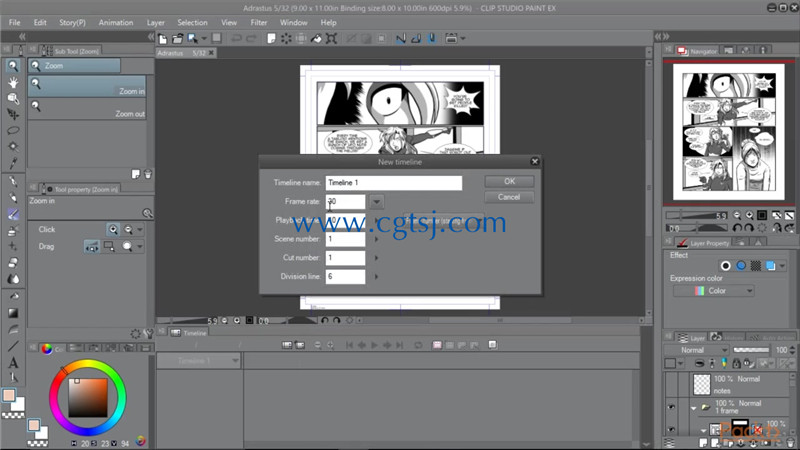The image size is (800, 450).
Task: Open Frame rate dropdown arrow
Action: 377,202
